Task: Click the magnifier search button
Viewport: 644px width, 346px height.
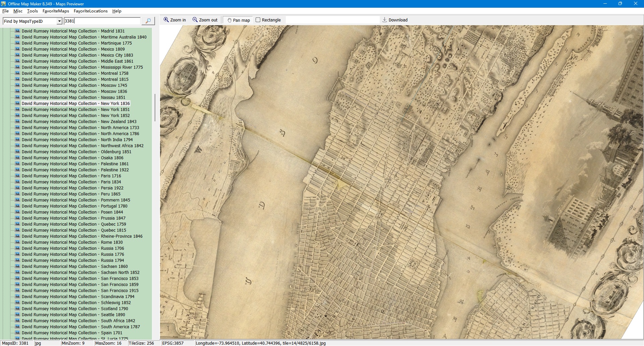Action: 148,21
